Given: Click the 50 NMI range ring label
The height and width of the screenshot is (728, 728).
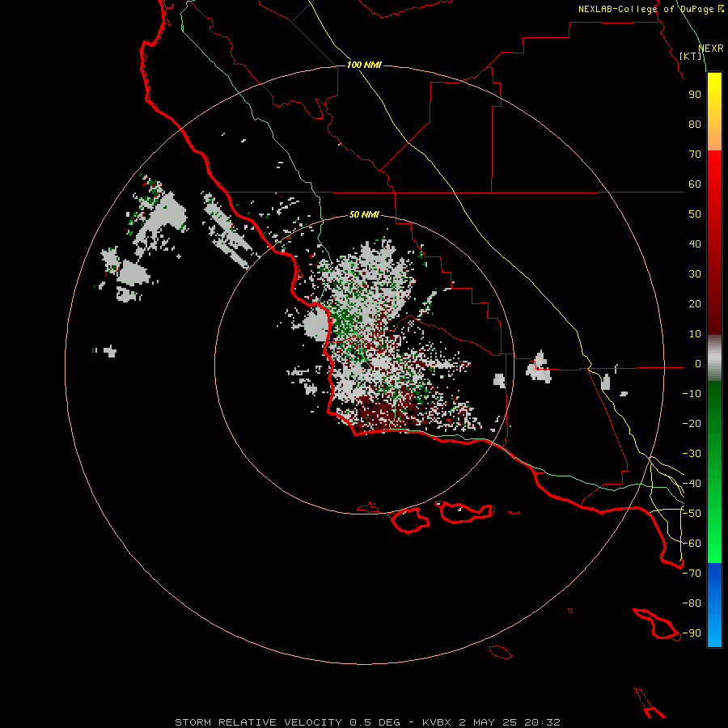Looking at the screenshot, I should (364, 214).
